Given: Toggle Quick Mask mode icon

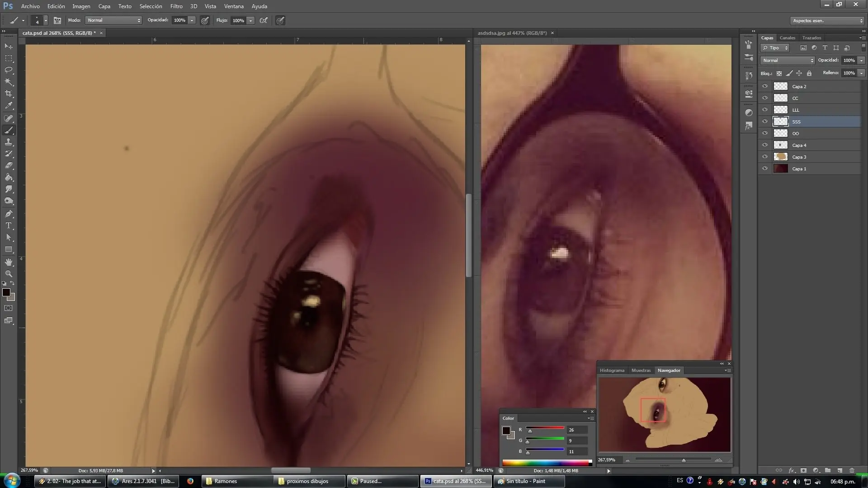Looking at the screenshot, I should click(9, 308).
